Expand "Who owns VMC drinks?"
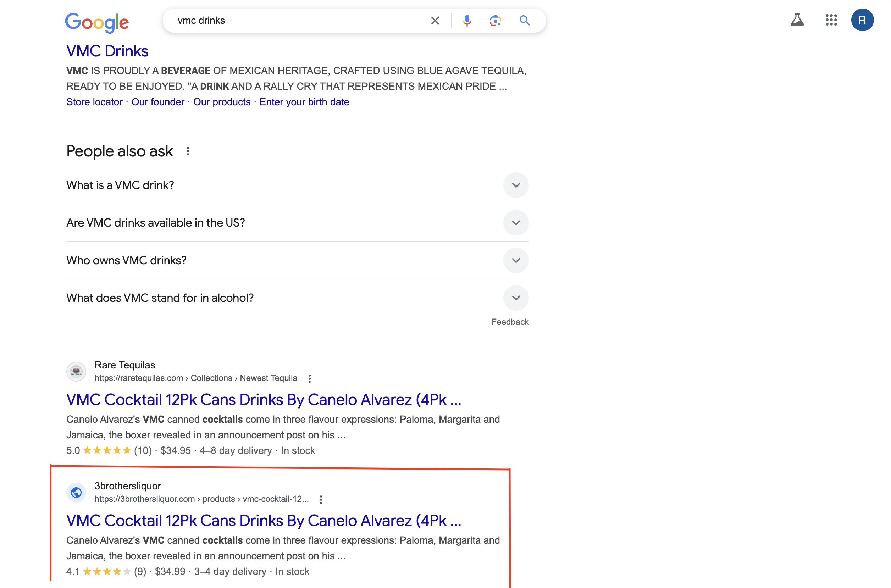Screen dimensions: 891x588 pos(516,260)
